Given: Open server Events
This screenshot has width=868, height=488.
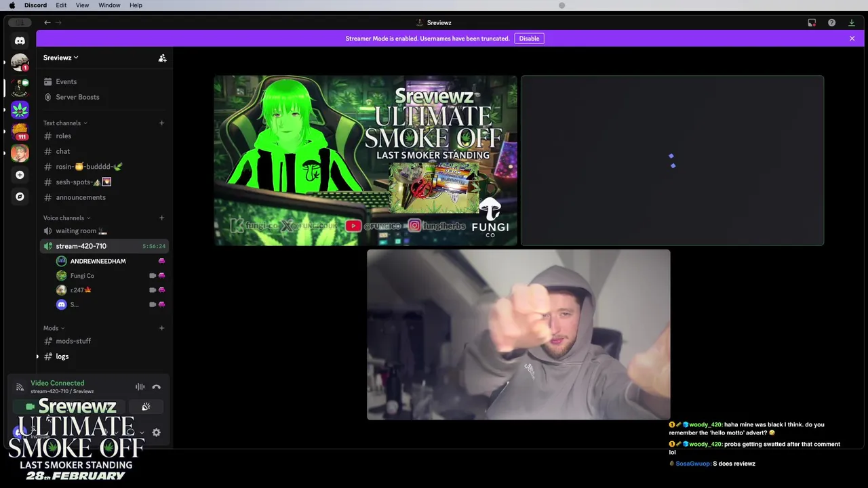Looking at the screenshot, I should [66, 82].
